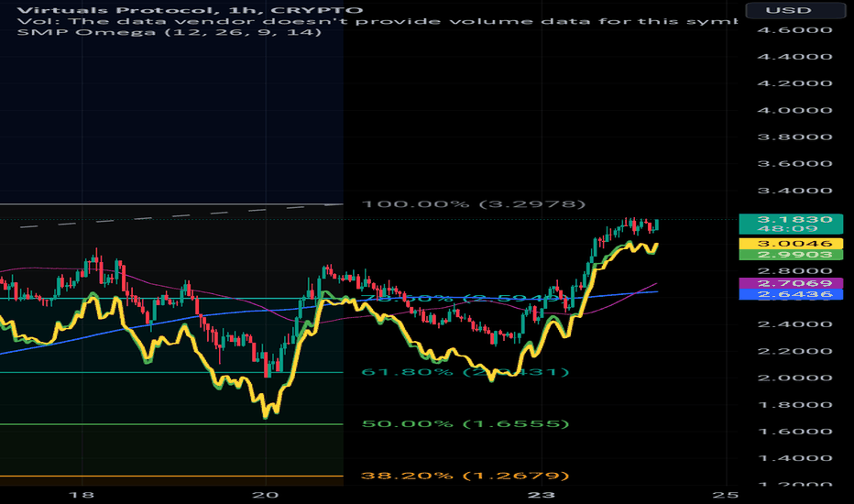The width and height of the screenshot is (854, 504).
Task: Open SMP Omega indicator legend
Action: click(169, 32)
